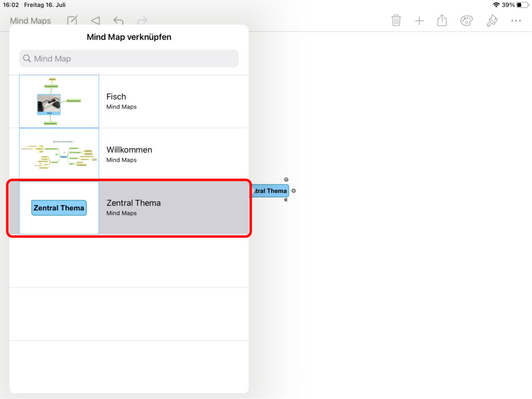Image resolution: width=532 pixels, height=399 pixels.
Task: Tap the edit note pencil icon
Action: click(x=73, y=21)
